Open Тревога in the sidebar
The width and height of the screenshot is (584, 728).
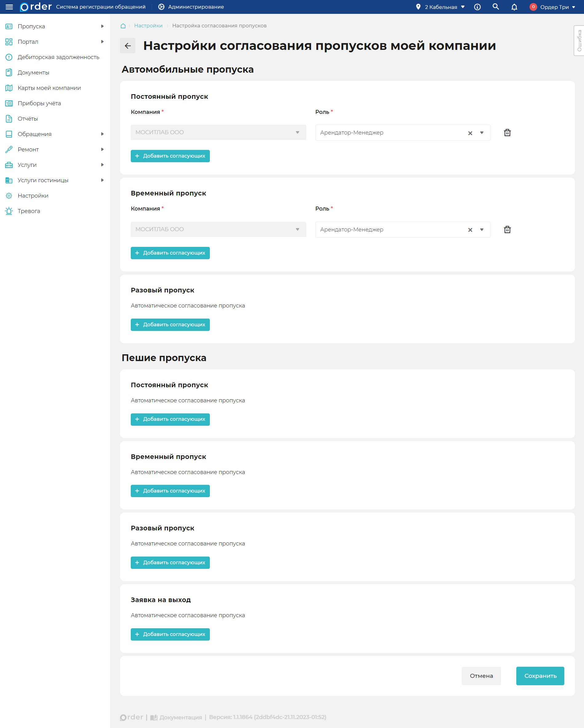coord(29,211)
